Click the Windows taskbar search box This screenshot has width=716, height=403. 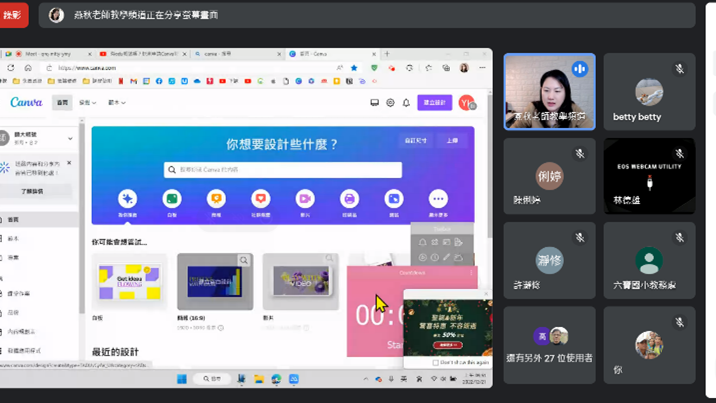[211, 379]
